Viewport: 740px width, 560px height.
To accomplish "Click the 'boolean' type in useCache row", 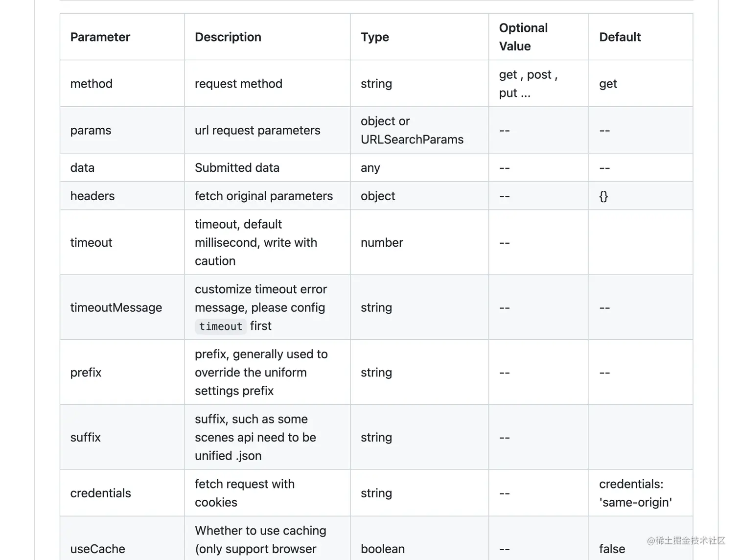I will point(383,549).
